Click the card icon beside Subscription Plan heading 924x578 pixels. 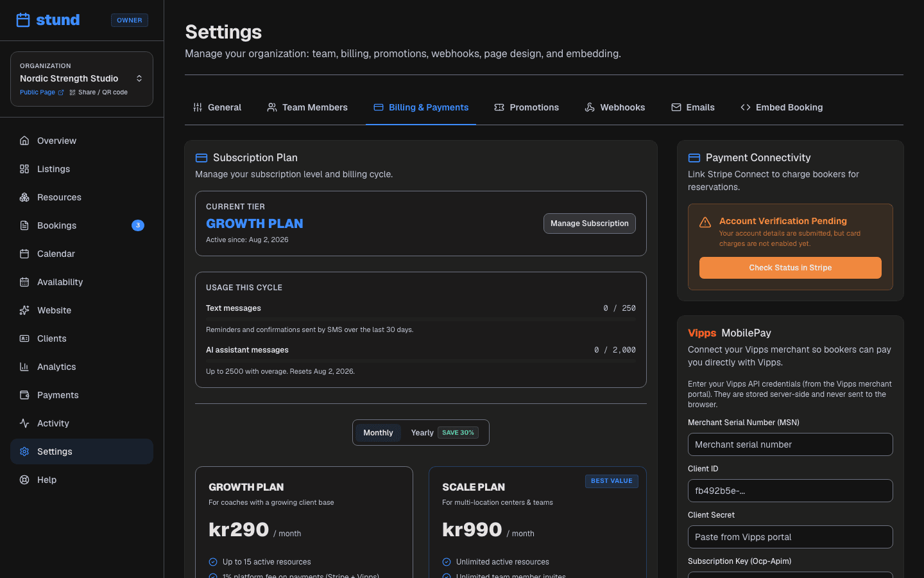tap(201, 158)
